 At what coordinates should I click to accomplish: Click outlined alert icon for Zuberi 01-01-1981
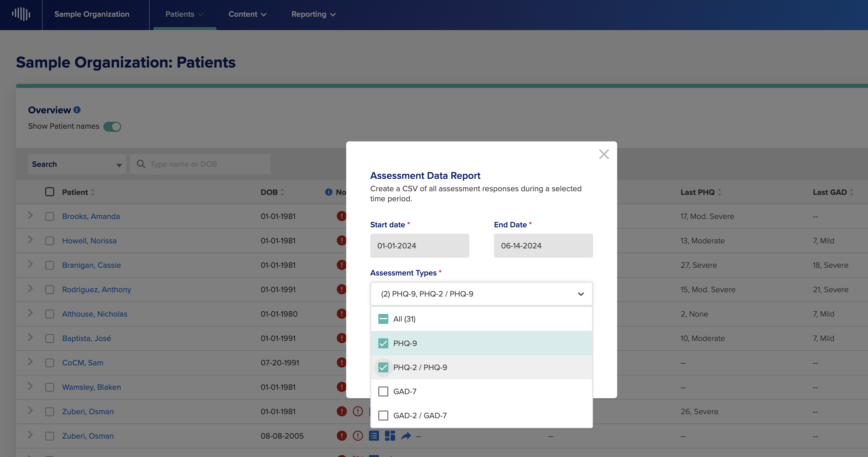(358, 411)
